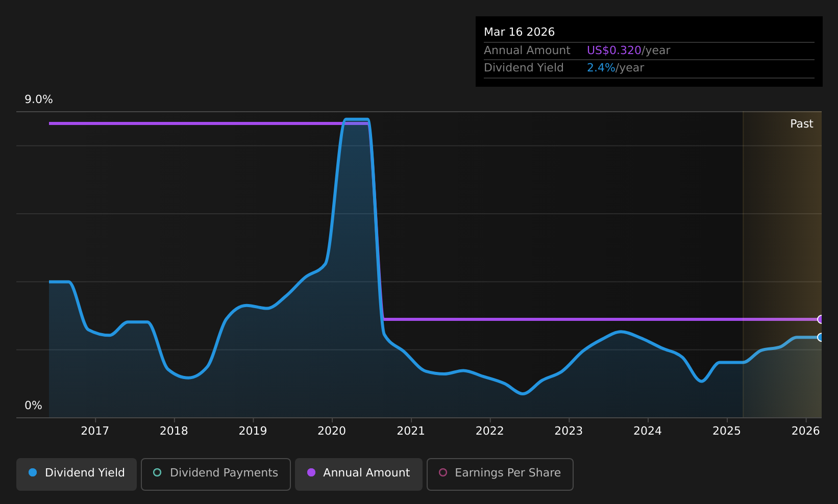Click the 2020 x-axis label

[x=332, y=431]
